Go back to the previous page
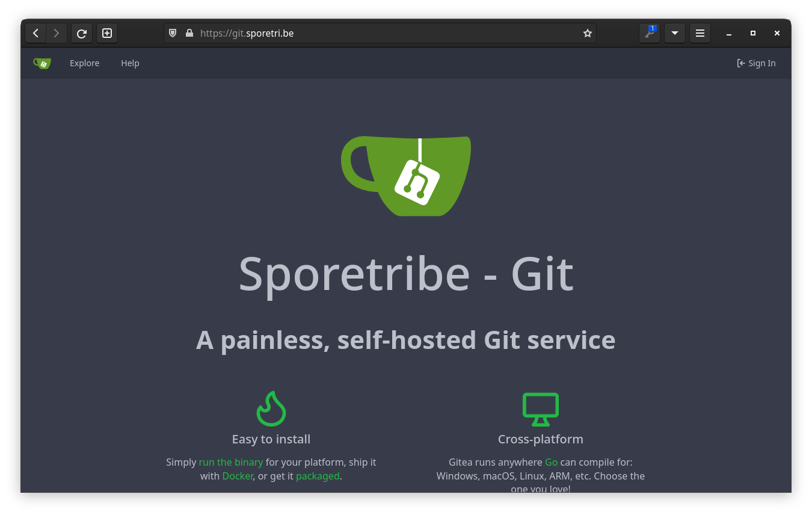Screen dimensions: 812x515 (x=35, y=33)
